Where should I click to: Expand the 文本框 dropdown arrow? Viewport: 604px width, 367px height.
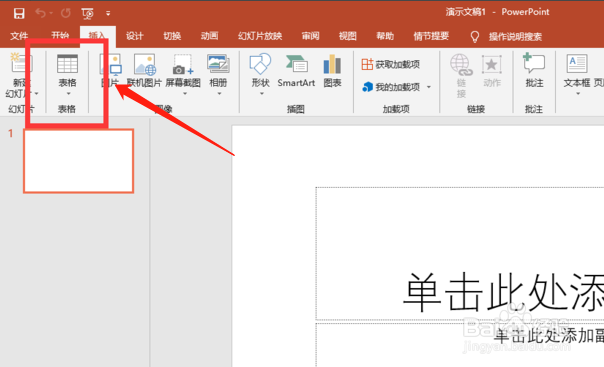coord(578,94)
